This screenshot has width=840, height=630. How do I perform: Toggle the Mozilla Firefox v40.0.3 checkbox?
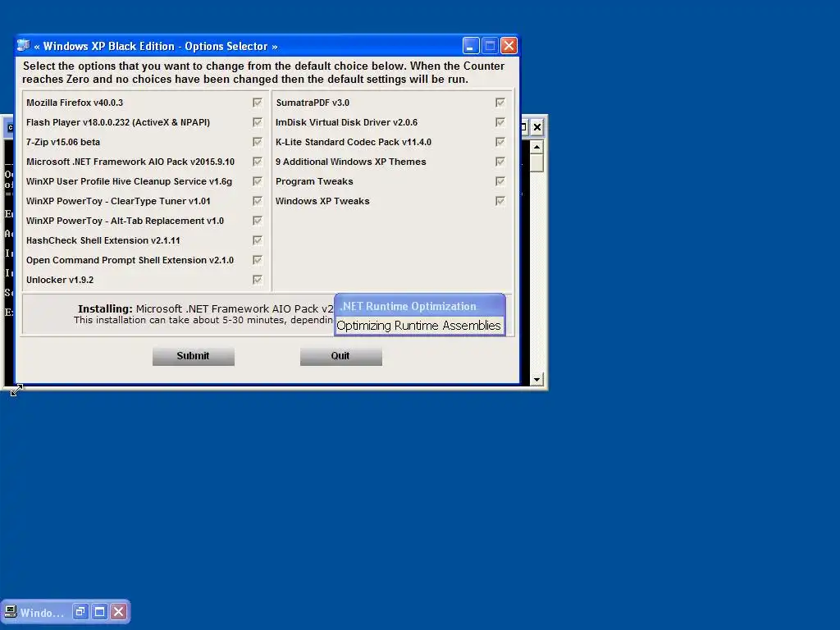click(257, 103)
